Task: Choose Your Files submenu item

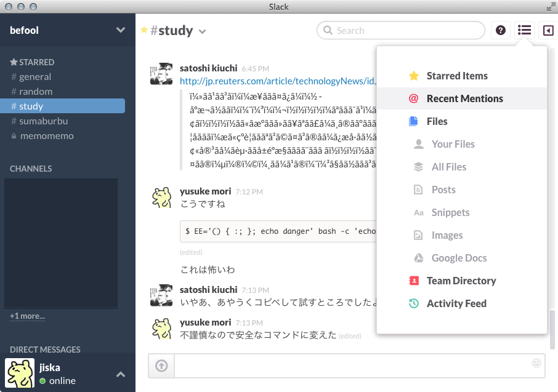Action: [x=462, y=144]
